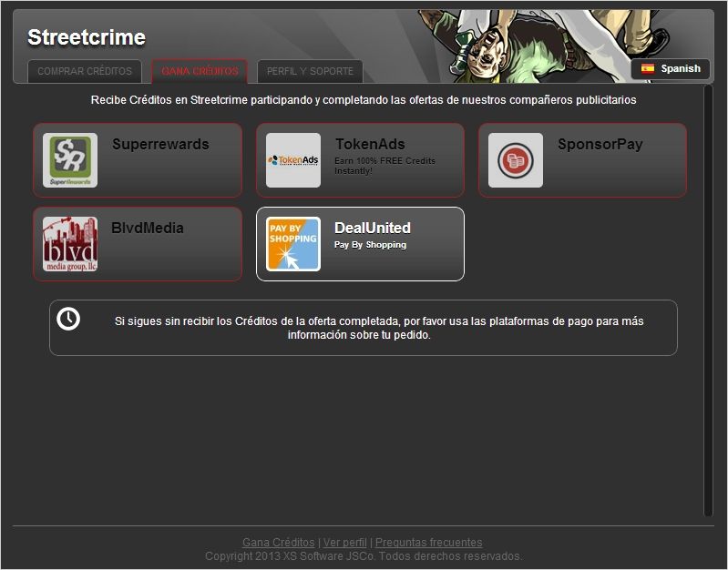Open the SponsorPay offer title

(600, 145)
